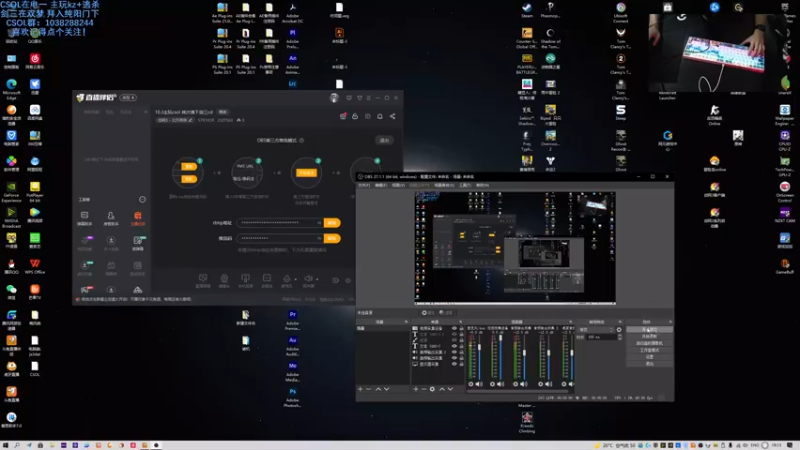Click the speaker icon in streaming app bottom toolbar
The image size is (800, 450).
pyautogui.click(x=308, y=279)
